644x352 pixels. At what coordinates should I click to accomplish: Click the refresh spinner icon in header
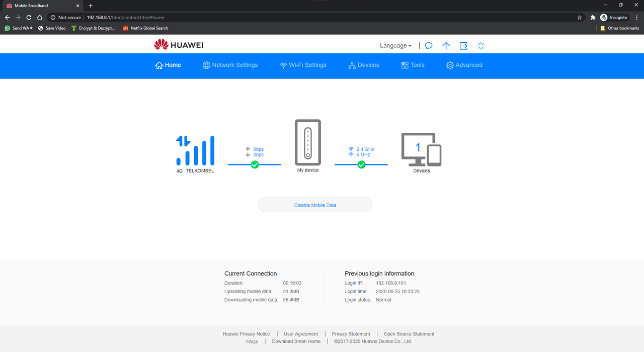coord(480,46)
